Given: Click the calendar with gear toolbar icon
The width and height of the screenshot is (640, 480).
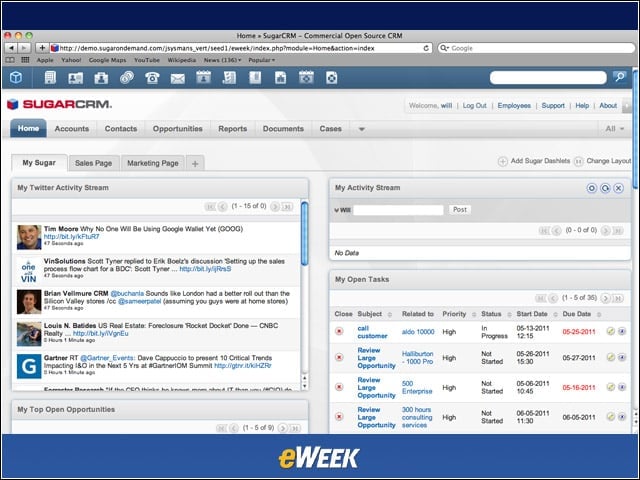Looking at the screenshot, I should pyautogui.click(x=306, y=78).
